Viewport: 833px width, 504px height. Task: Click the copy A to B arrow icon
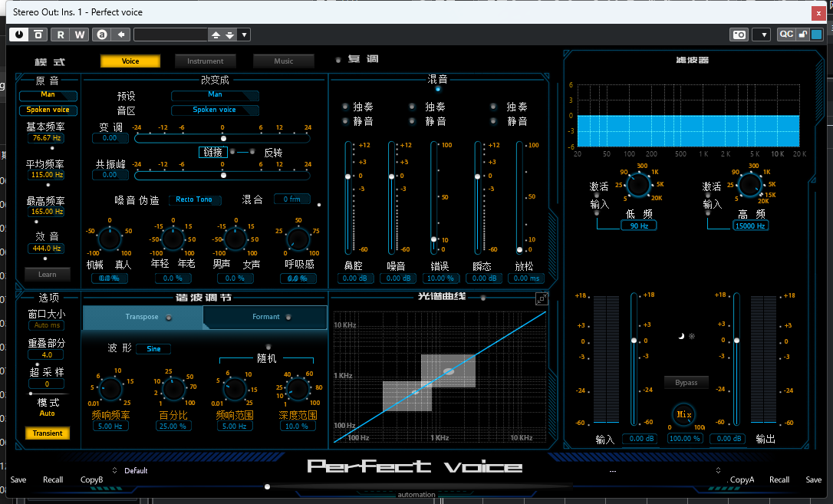(121, 35)
